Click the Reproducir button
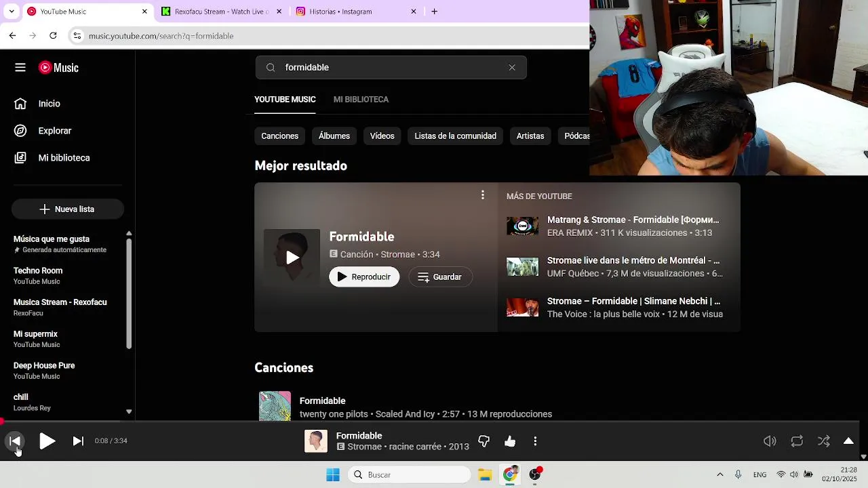 (364, 277)
